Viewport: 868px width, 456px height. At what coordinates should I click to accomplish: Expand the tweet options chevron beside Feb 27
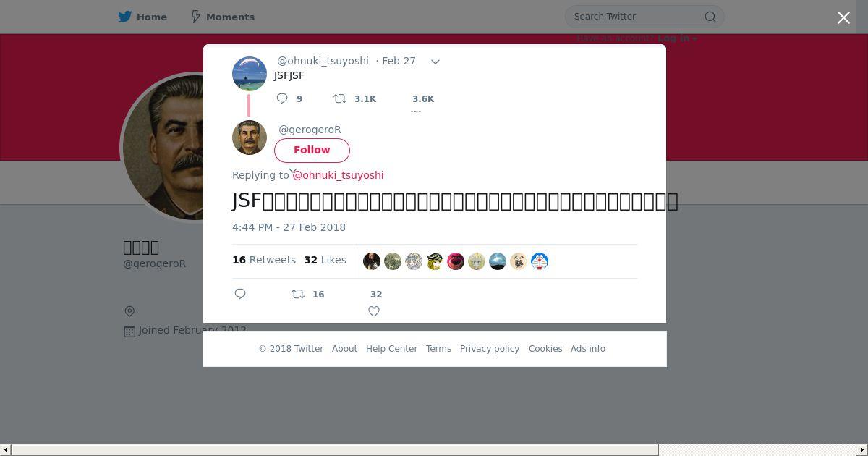(x=435, y=62)
